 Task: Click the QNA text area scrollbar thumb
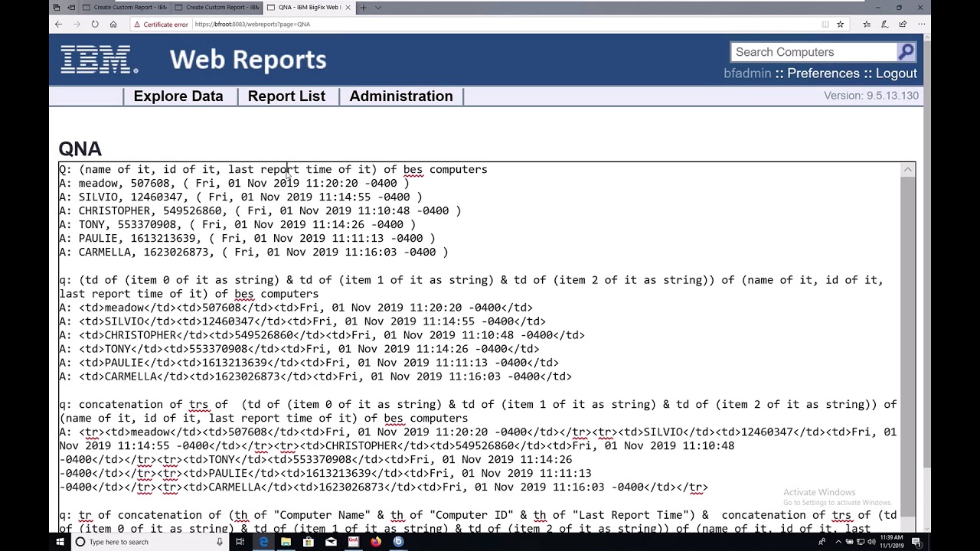pos(907,347)
